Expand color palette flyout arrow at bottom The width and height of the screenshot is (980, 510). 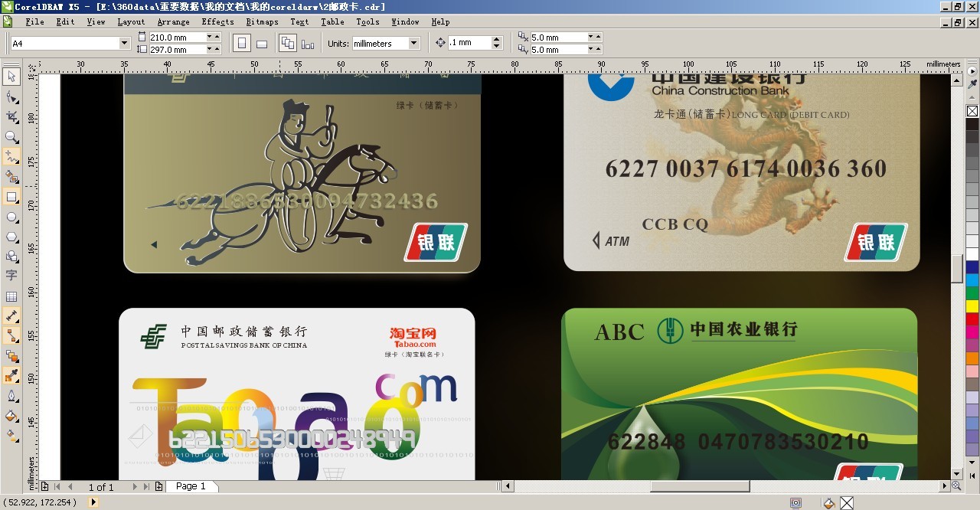coord(972,475)
